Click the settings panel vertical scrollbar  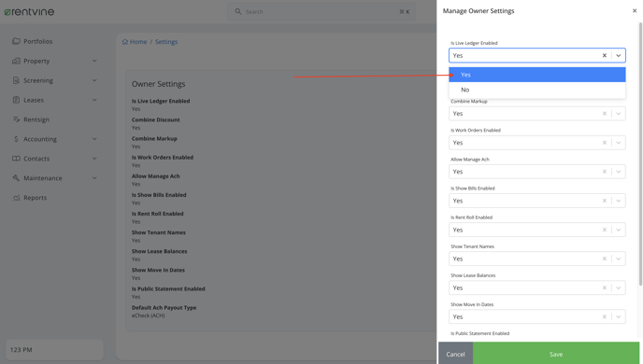[x=640, y=154]
